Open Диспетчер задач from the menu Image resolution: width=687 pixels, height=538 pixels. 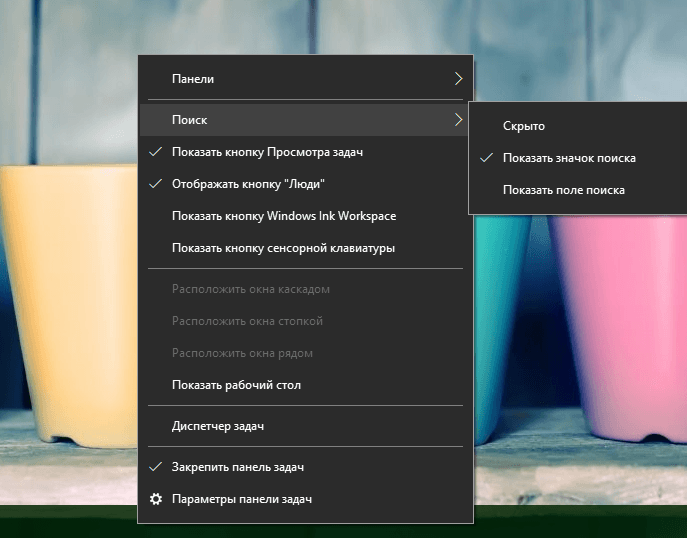(x=305, y=426)
